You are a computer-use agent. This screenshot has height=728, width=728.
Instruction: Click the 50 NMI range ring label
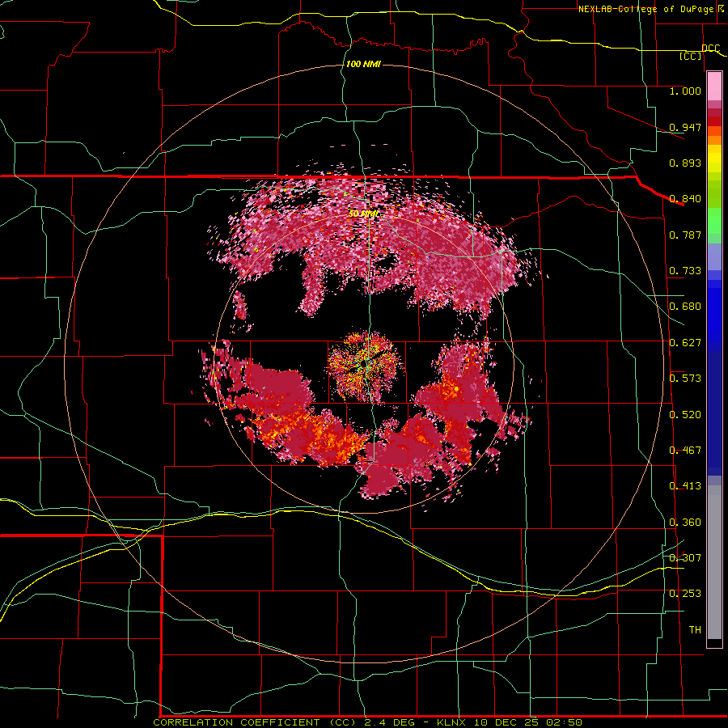(x=363, y=214)
